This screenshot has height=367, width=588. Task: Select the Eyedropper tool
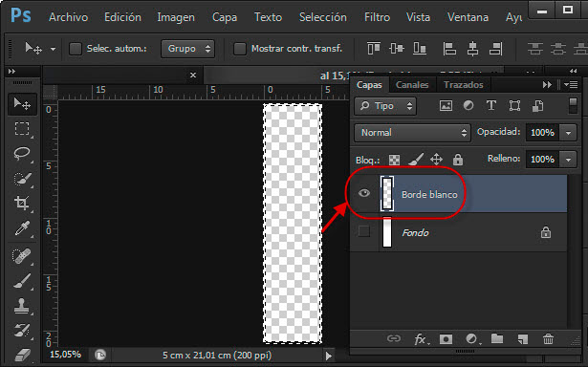click(22, 228)
